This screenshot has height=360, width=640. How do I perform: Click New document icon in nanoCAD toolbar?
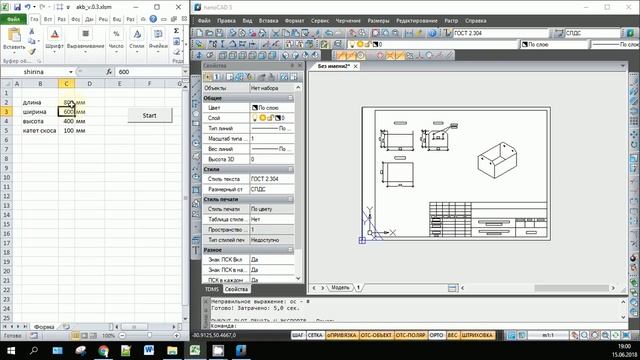(199, 33)
